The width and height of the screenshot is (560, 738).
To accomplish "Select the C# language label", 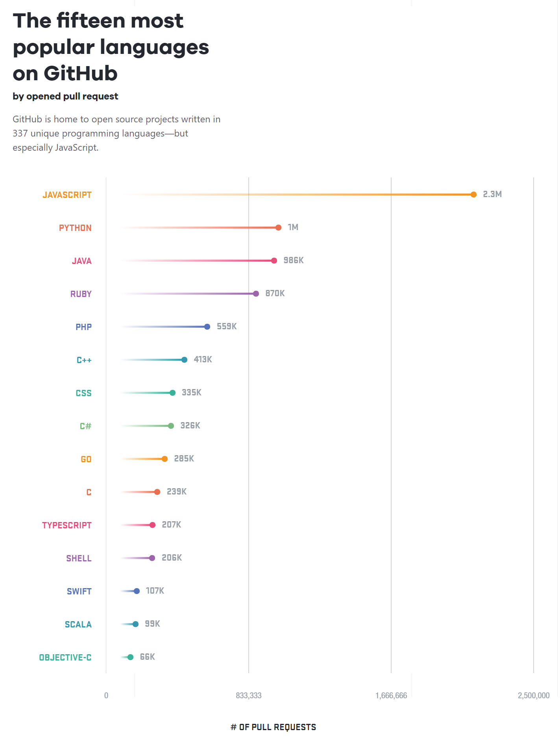I will [85, 426].
